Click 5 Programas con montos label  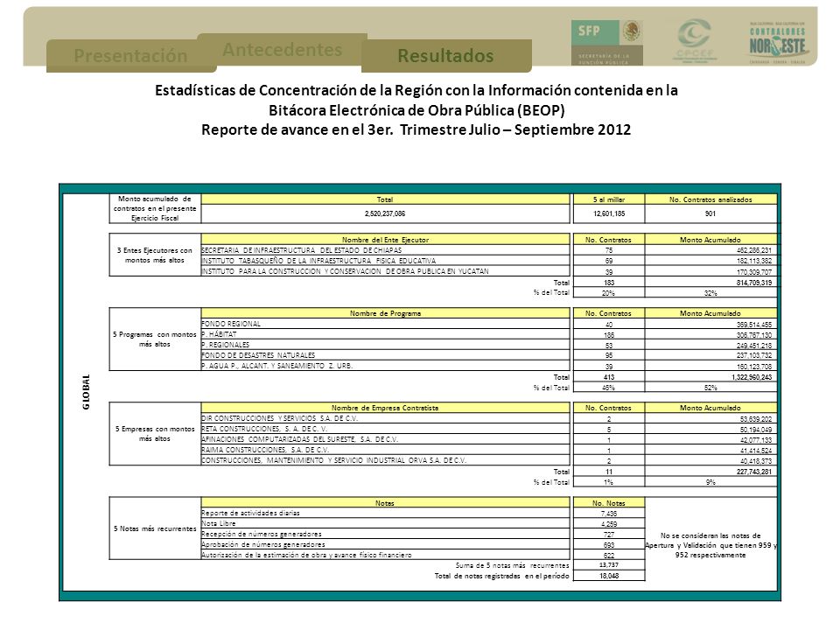pyautogui.click(x=155, y=339)
